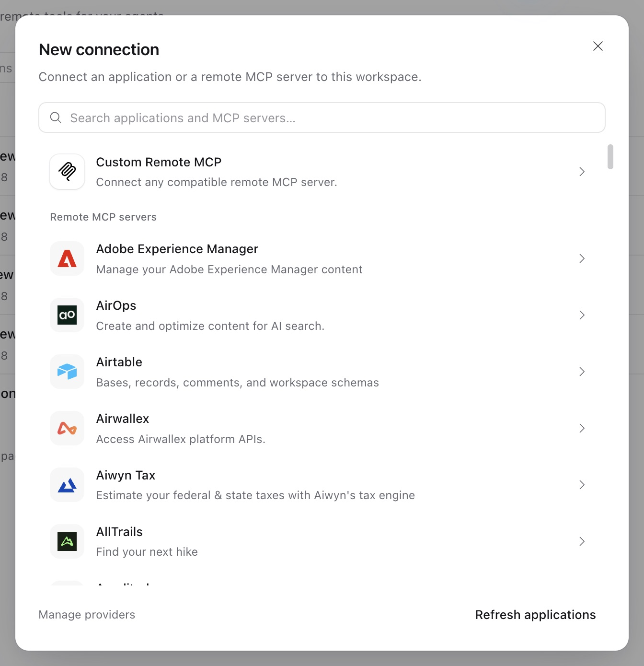Click the Airtable logo icon
644x666 pixels.
[x=67, y=372]
